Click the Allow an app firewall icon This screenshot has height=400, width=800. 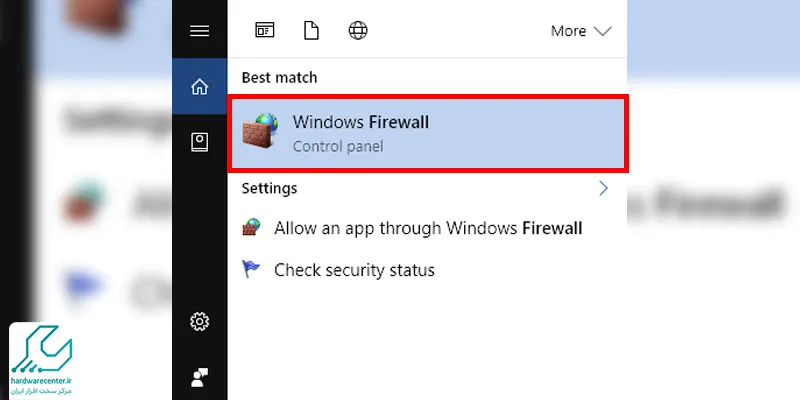[x=252, y=228]
